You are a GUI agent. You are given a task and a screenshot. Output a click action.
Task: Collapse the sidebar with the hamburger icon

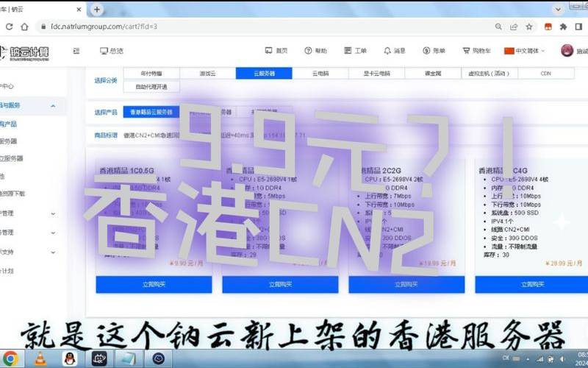pos(76,51)
